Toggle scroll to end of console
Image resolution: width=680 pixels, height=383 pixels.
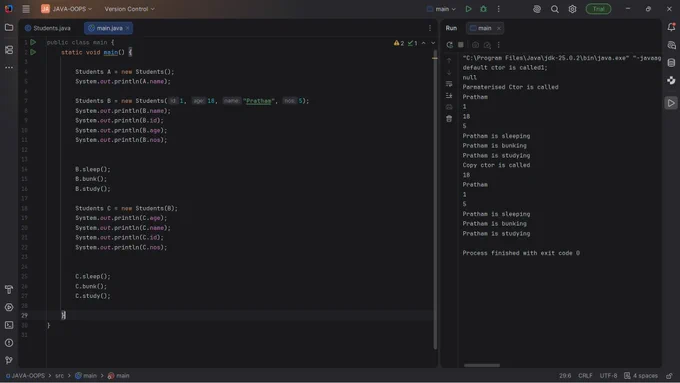pos(449,95)
